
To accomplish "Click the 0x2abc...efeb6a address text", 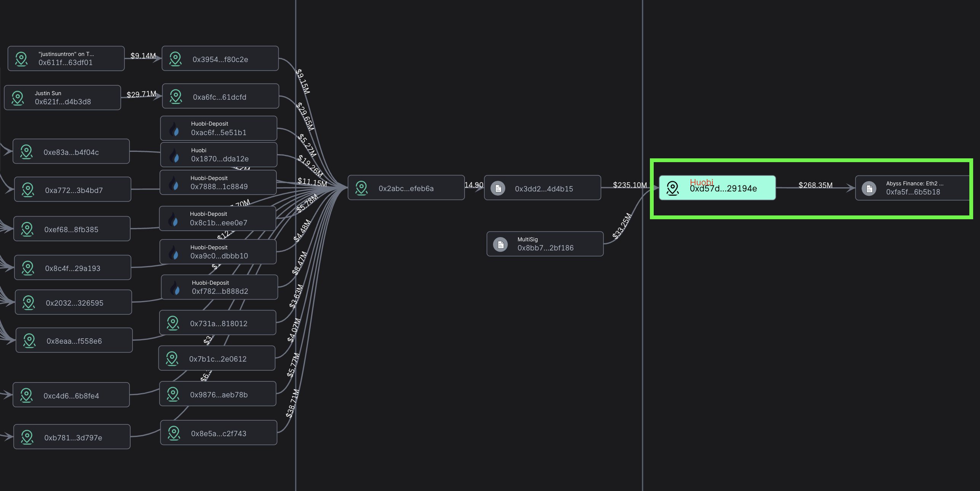I will point(406,188).
